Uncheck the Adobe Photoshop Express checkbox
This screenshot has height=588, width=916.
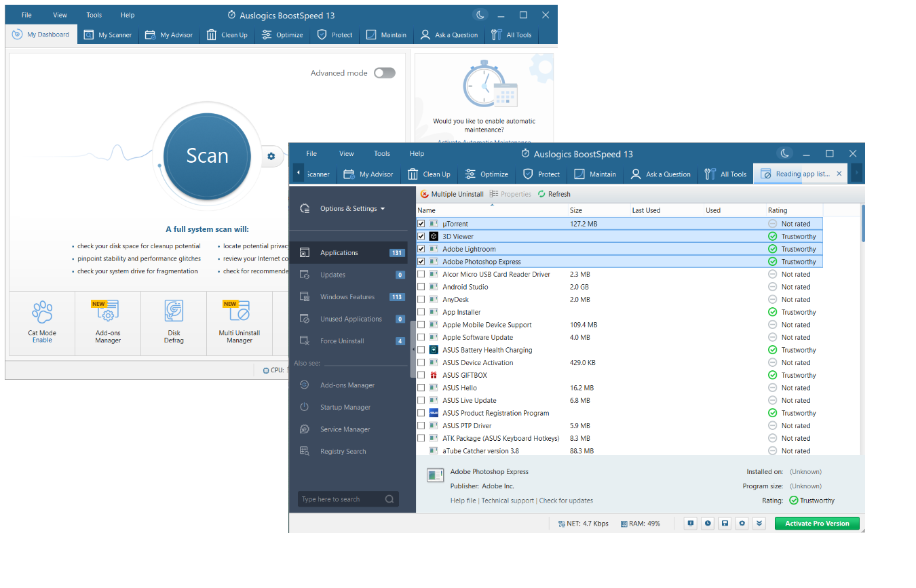coord(421,262)
